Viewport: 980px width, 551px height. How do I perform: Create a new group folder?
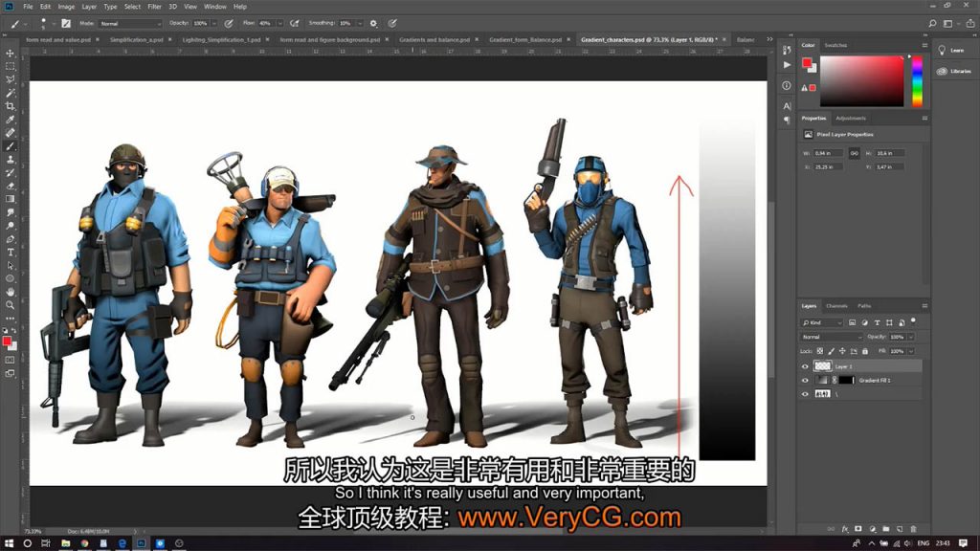(885, 528)
